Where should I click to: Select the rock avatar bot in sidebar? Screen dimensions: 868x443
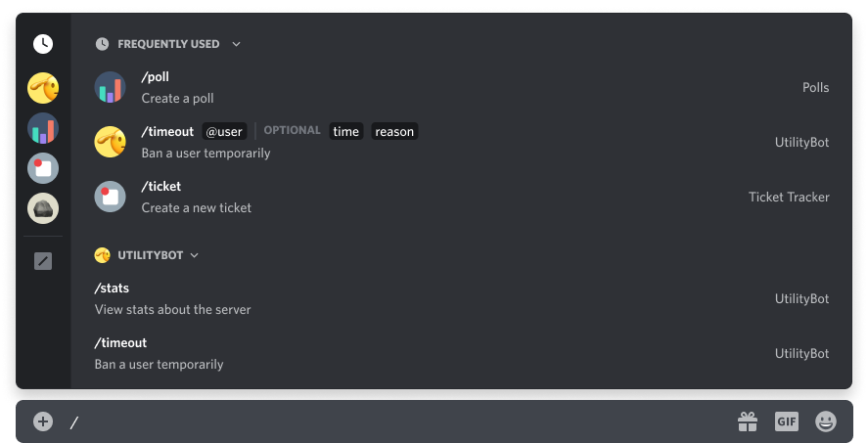click(x=43, y=208)
